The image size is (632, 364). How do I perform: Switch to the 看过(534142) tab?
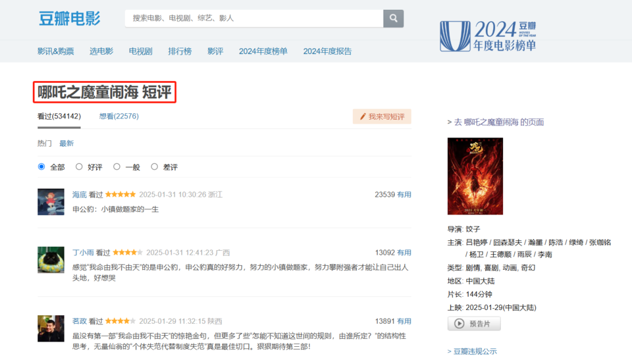pos(59,117)
